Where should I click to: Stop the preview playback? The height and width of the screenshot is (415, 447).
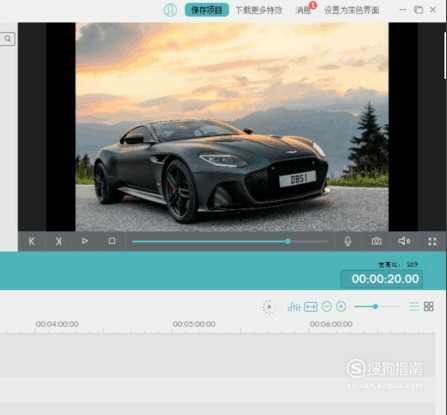click(x=112, y=241)
